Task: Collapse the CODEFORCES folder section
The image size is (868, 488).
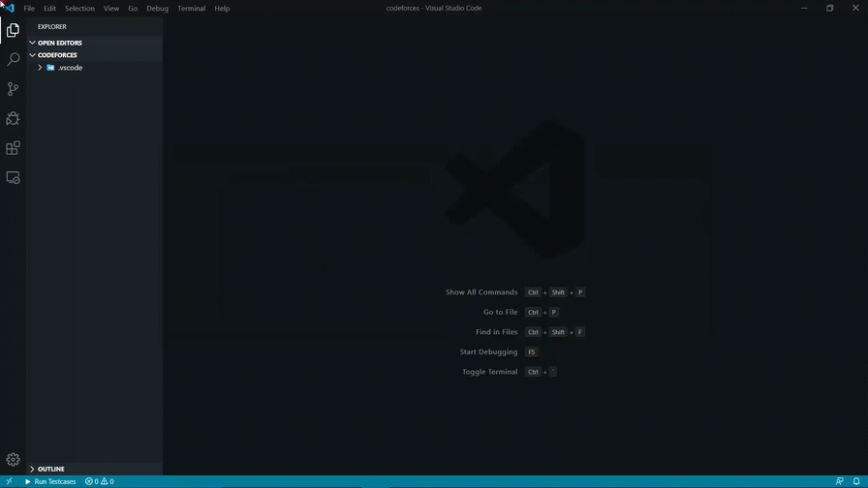Action: pos(32,55)
